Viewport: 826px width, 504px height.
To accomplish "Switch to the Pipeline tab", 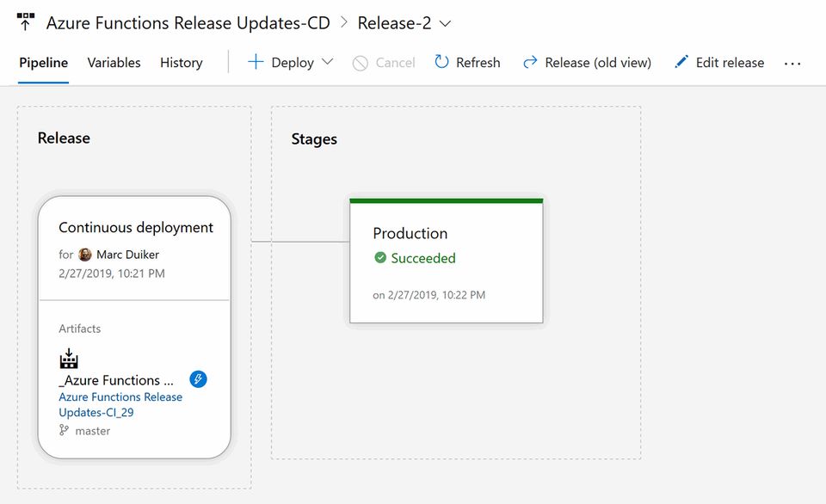I will tap(43, 63).
